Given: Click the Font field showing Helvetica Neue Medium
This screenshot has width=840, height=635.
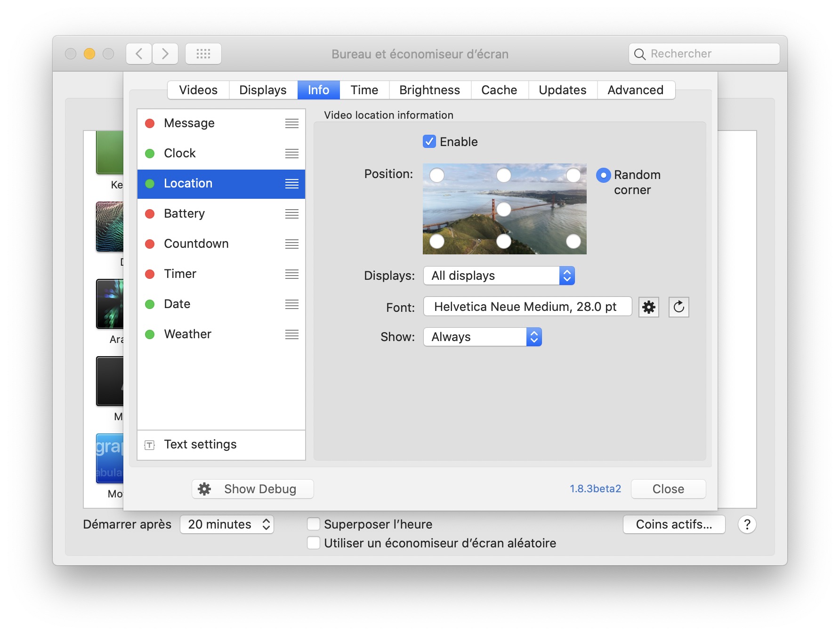Looking at the screenshot, I should coord(527,307).
